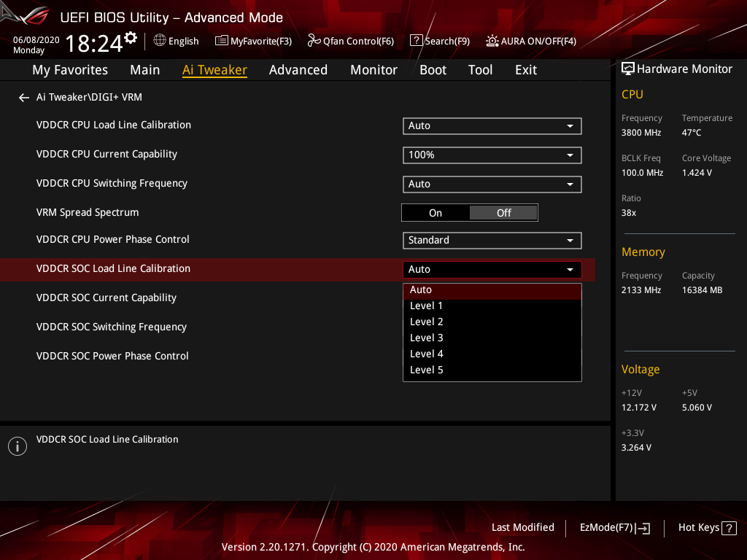Select VDDCR SOC Power Phase Control label

[112, 356]
